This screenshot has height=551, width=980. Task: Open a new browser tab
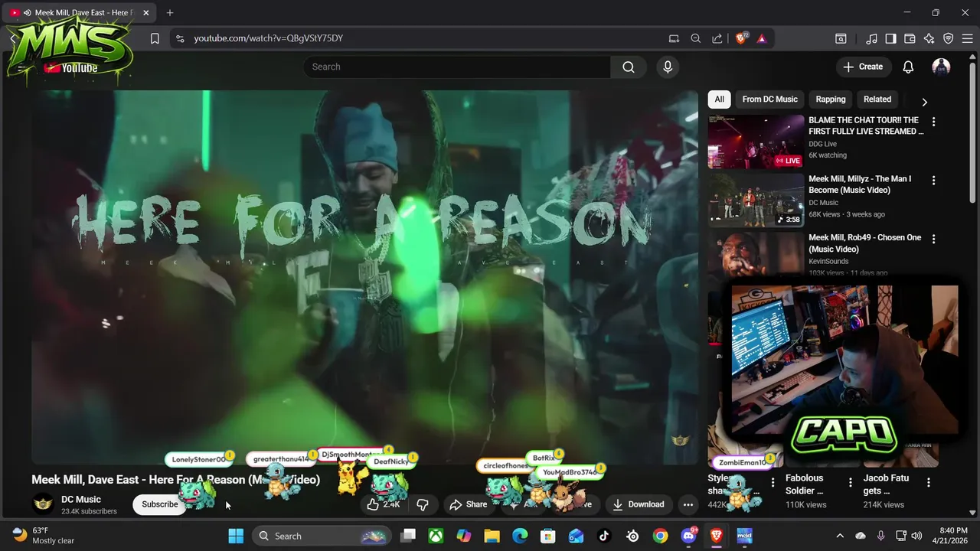[x=170, y=13]
